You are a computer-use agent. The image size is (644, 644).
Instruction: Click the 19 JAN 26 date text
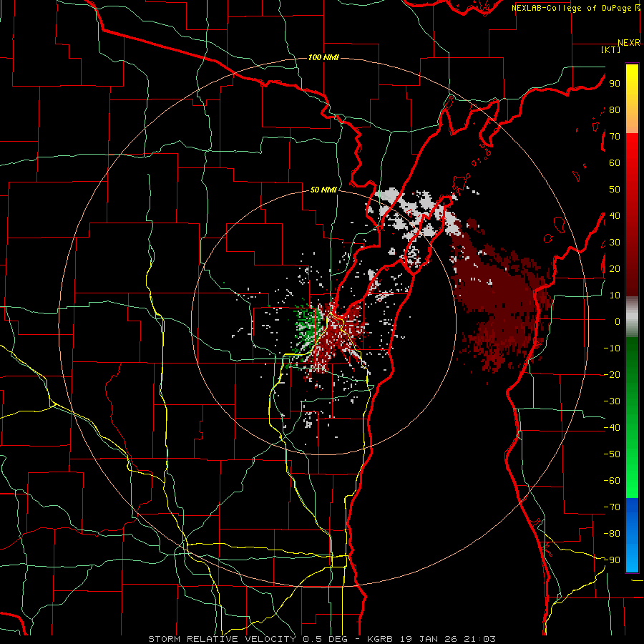click(x=429, y=639)
